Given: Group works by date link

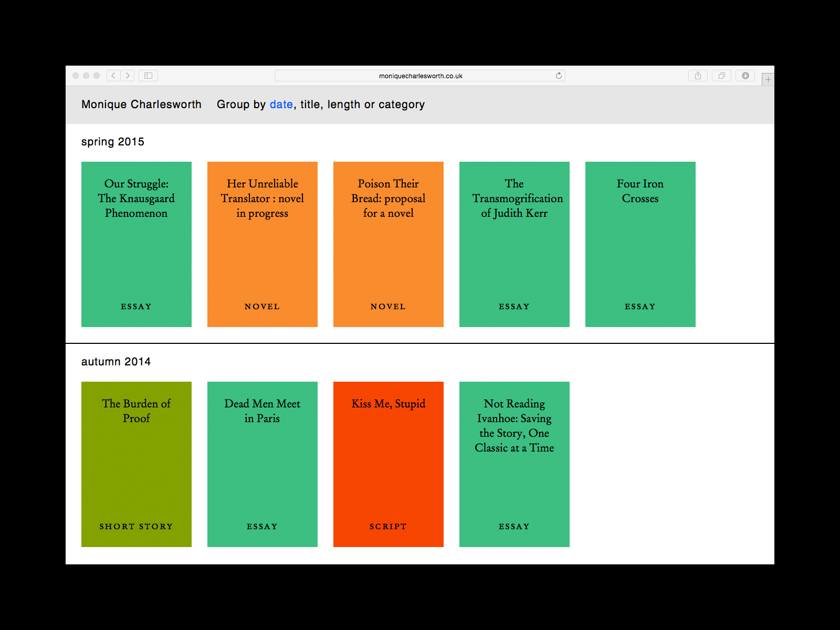Looking at the screenshot, I should (x=281, y=104).
